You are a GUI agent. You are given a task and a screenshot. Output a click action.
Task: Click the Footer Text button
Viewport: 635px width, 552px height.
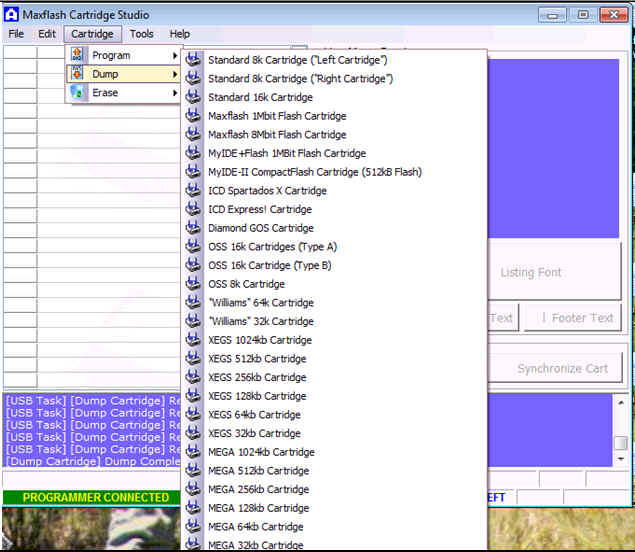pyautogui.click(x=574, y=318)
